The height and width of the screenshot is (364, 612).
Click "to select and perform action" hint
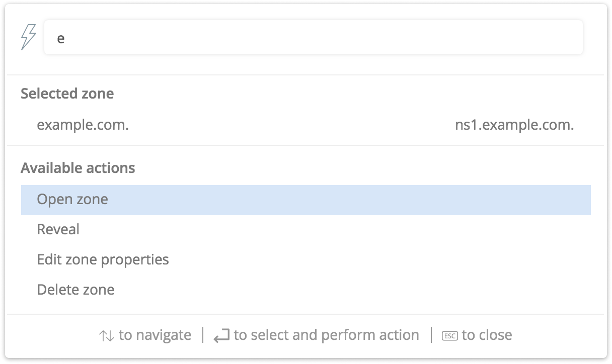coord(326,335)
